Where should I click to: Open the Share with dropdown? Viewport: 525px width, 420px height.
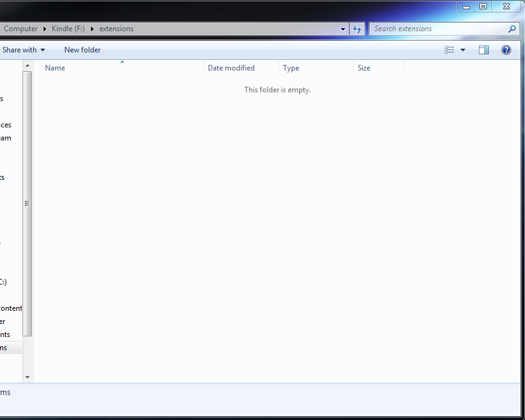point(24,50)
